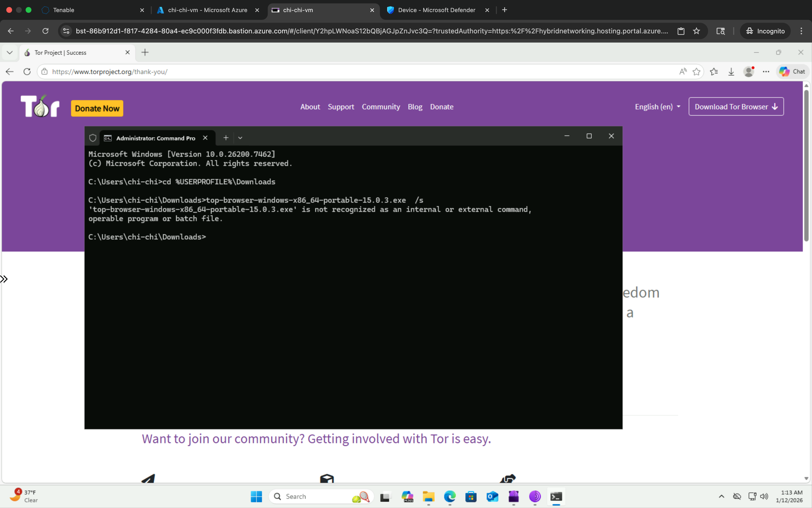Close the Tenable Chrome tab
The width and height of the screenshot is (812, 508).
click(142, 10)
